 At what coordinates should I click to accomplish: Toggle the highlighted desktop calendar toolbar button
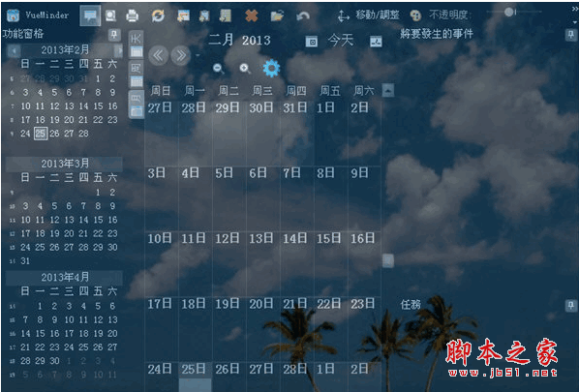click(90, 15)
